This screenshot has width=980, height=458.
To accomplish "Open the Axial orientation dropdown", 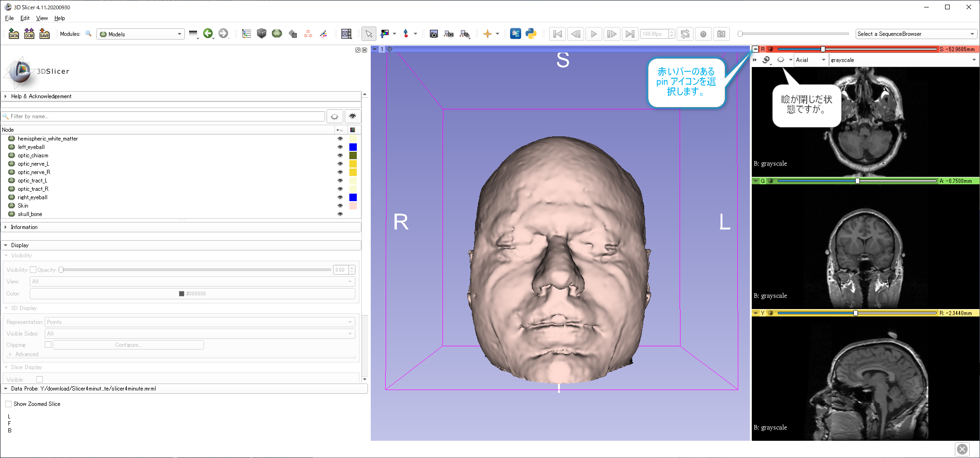I will (x=810, y=60).
